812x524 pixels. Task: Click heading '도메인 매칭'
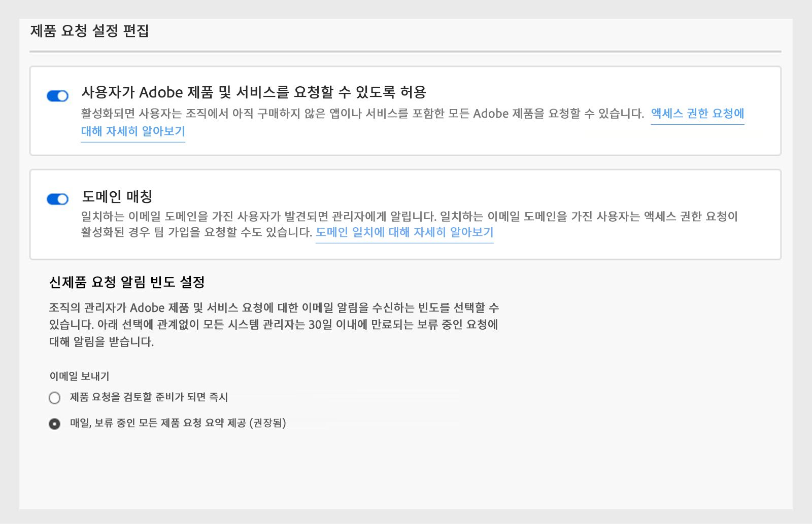(x=117, y=196)
